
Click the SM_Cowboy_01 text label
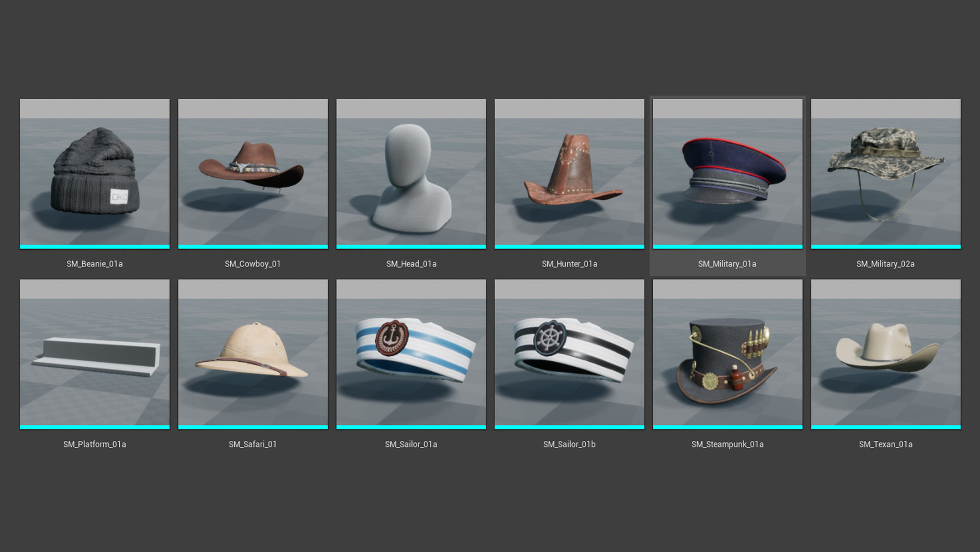point(253,263)
